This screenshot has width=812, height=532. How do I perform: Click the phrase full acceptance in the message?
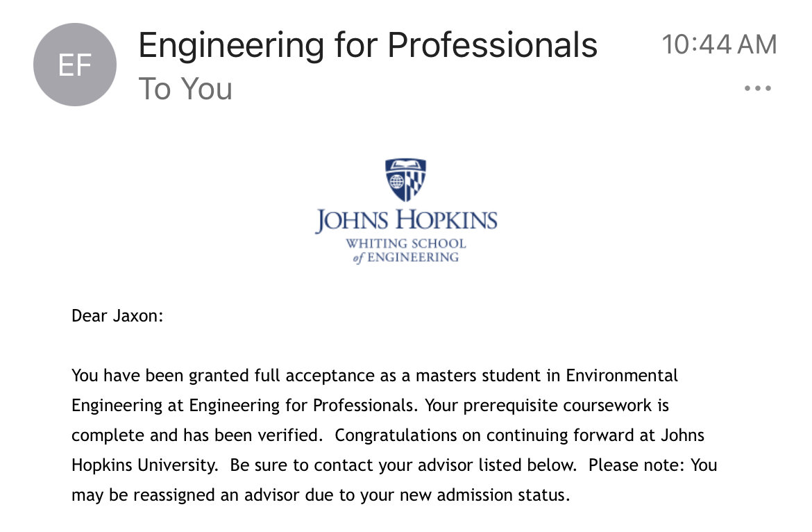pos(314,376)
